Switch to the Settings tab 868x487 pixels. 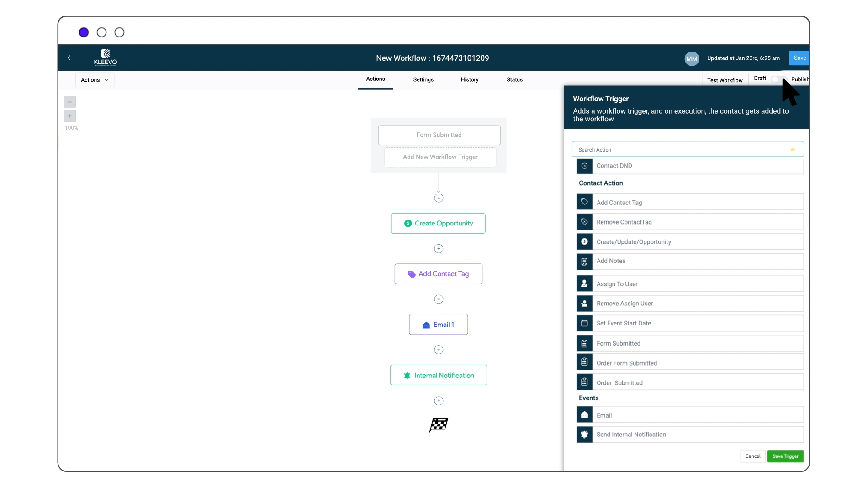tap(423, 79)
